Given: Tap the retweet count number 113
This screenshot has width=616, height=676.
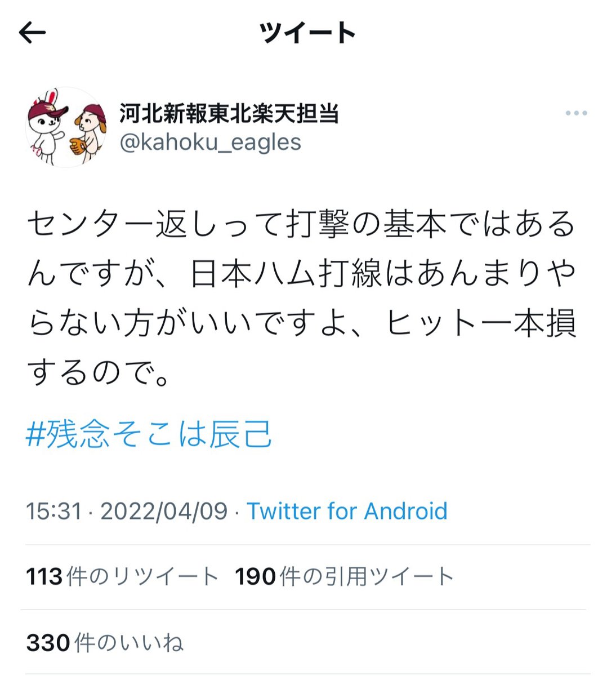Looking at the screenshot, I should tap(44, 576).
